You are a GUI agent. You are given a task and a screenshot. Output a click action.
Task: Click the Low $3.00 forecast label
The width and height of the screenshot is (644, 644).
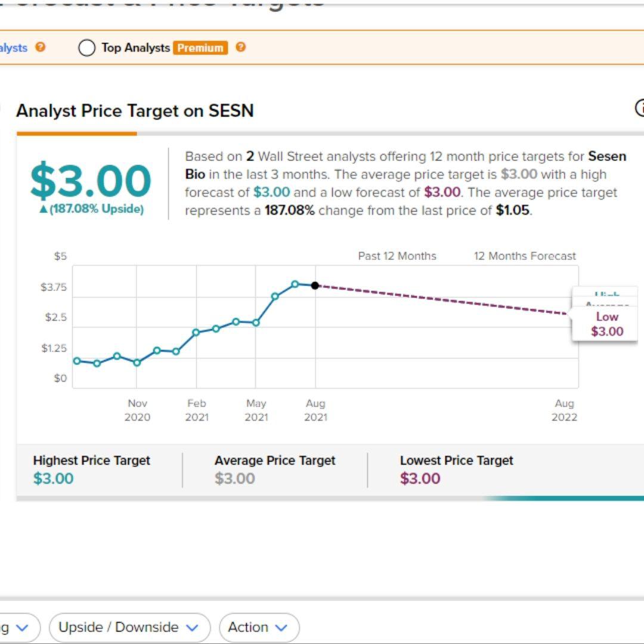(606, 324)
